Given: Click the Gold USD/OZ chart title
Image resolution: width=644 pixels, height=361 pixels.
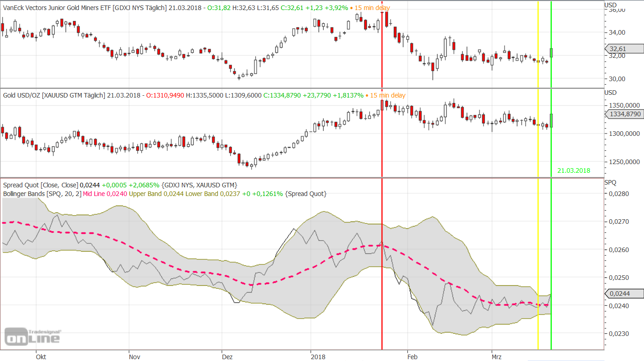Looking at the screenshot, I should pos(54,95).
